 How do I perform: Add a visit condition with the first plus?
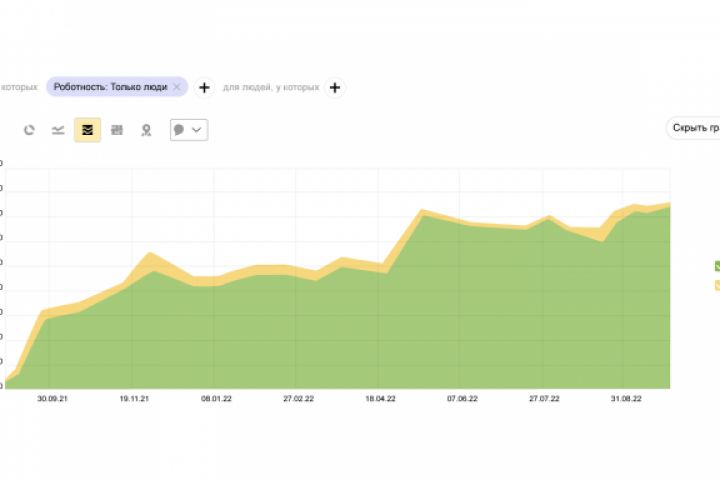coord(203,87)
